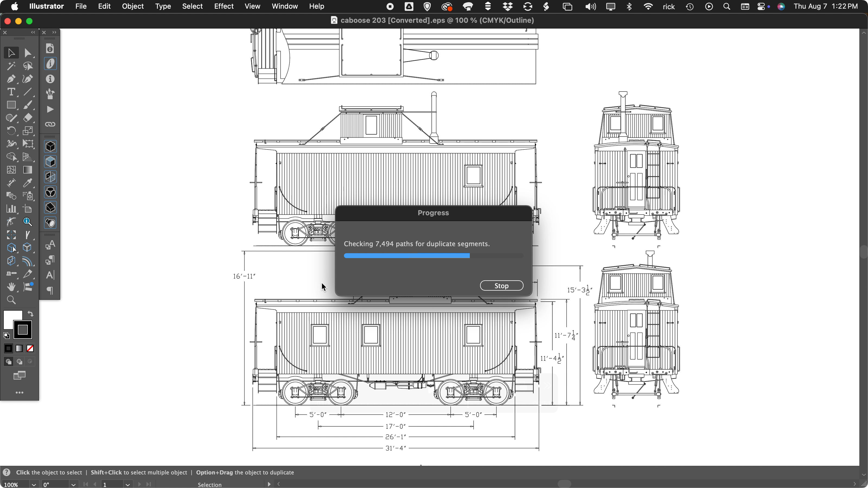Open macOS Spotlight search icon
Image resolution: width=868 pixels, height=488 pixels.
click(x=727, y=7)
